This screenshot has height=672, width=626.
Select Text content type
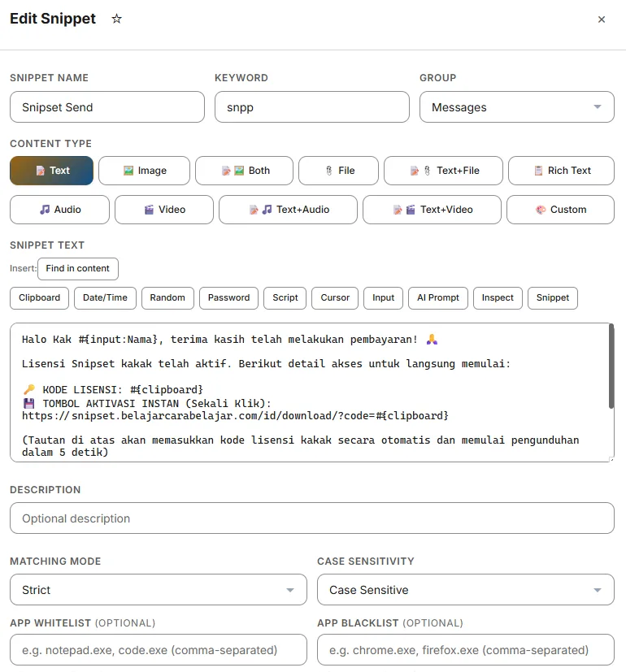[x=51, y=171]
